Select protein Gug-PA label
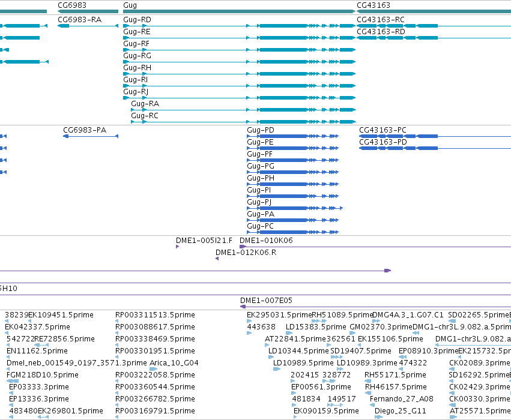The width and height of the screenshot is (511, 420). [x=261, y=214]
